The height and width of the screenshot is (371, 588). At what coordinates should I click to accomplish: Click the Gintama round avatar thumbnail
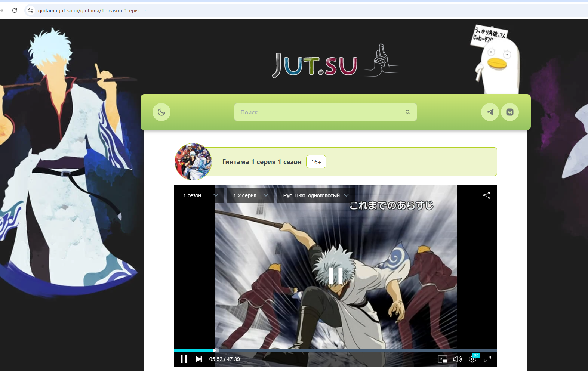pyautogui.click(x=193, y=162)
